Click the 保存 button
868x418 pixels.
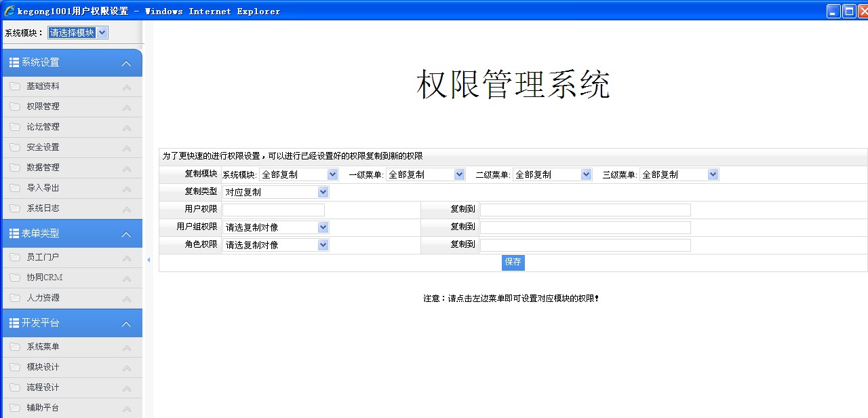point(513,263)
